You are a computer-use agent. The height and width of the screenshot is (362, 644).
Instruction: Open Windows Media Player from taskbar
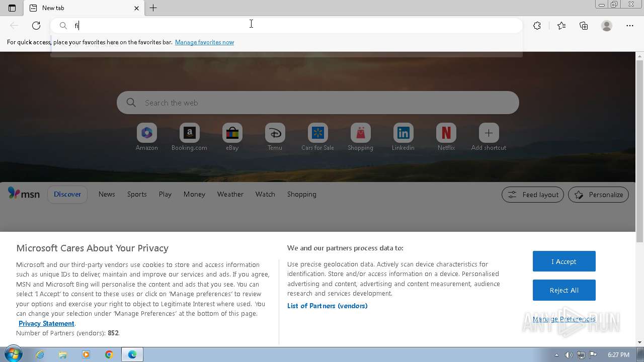point(86,354)
